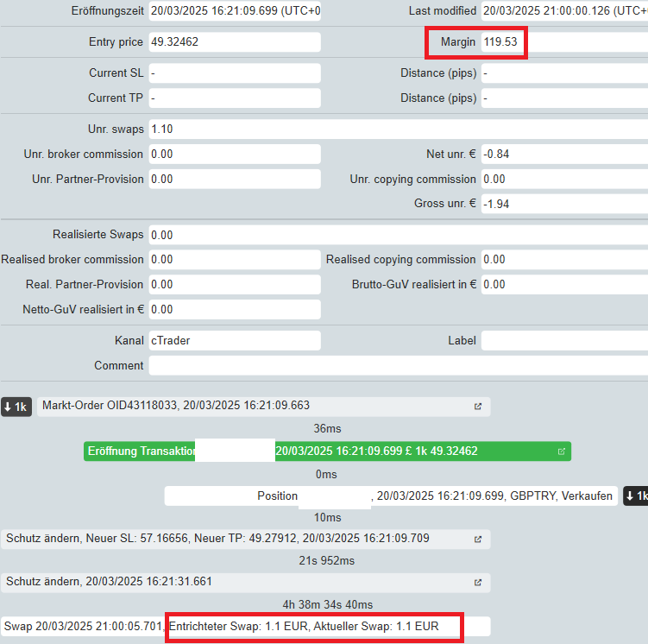Select the Schutz ändern 20/03/2025 16:21:31.661 row
Viewport: 648px width, 644px height.
click(245, 583)
